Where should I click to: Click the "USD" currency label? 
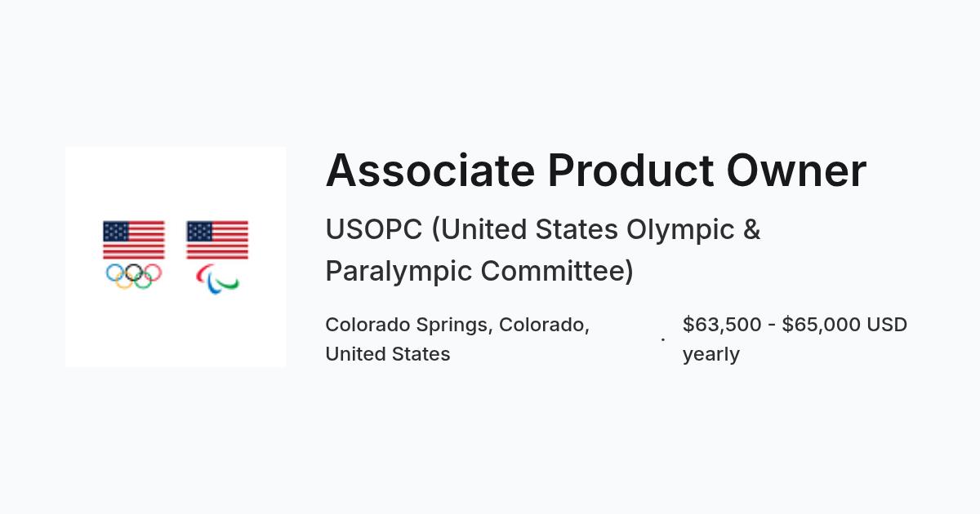887,325
